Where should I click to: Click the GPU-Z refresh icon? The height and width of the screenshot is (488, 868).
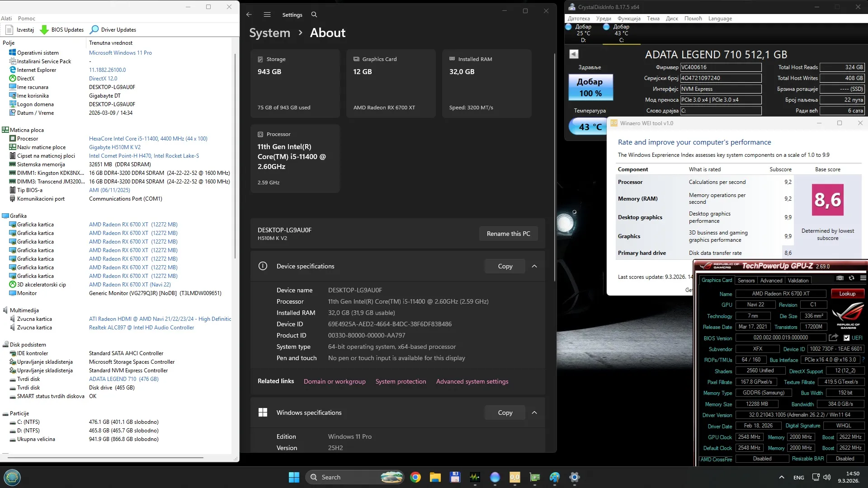[x=851, y=278]
